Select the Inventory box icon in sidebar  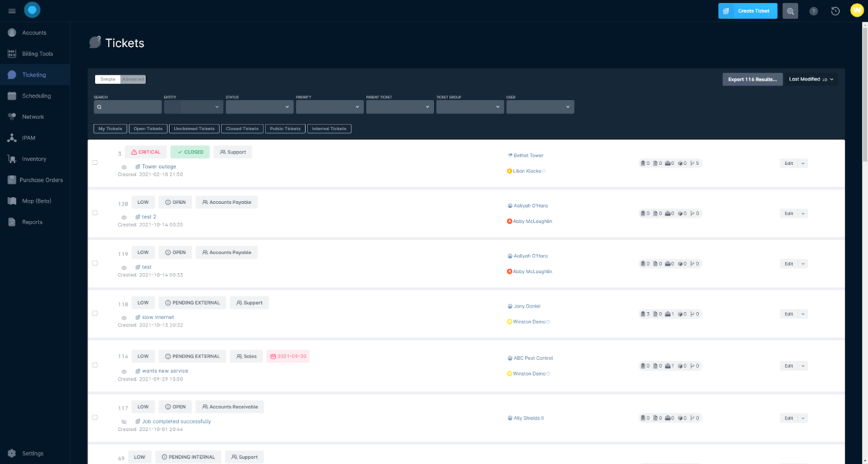[x=13, y=159]
